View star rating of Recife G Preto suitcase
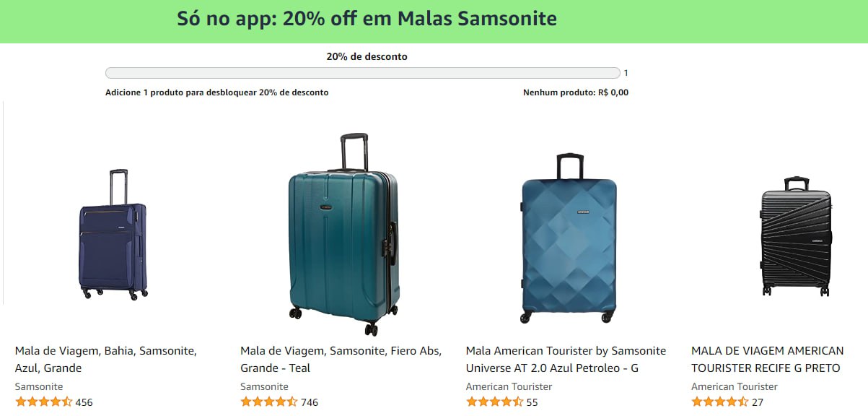Screen dimensions: 868x416 point(719,402)
